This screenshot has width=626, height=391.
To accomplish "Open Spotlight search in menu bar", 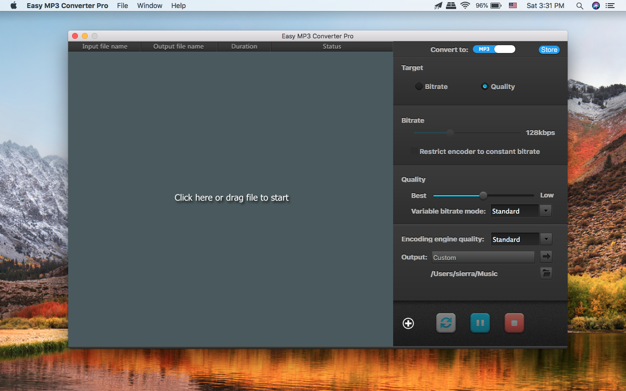I will 579,6.
